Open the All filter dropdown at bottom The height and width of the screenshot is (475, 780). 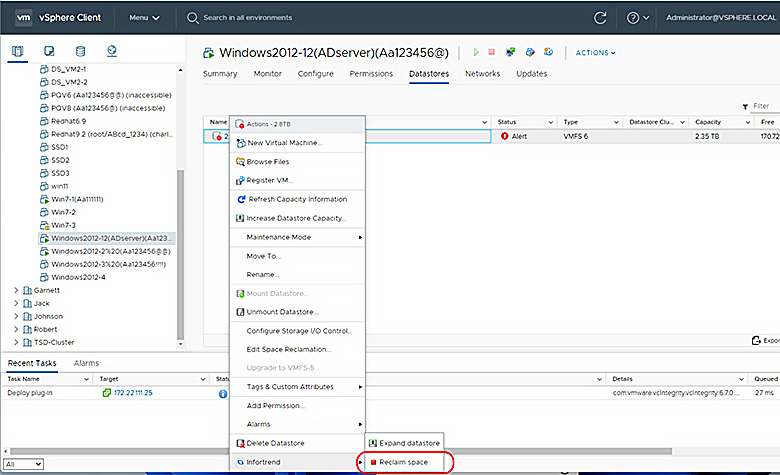pyautogui.click(x=23, y=464)
